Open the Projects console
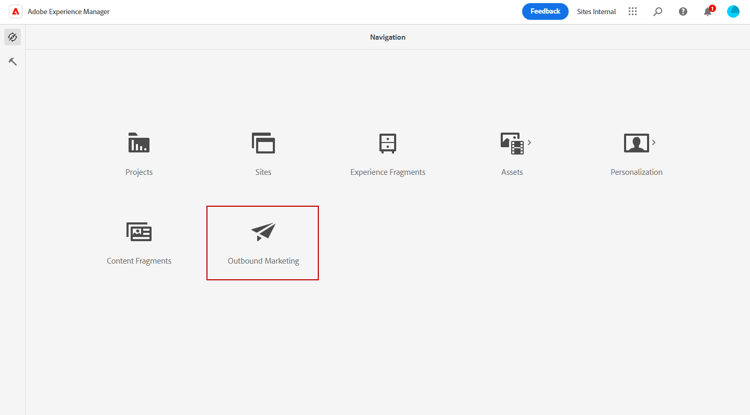750x415 pixels. tap(139, 143)
